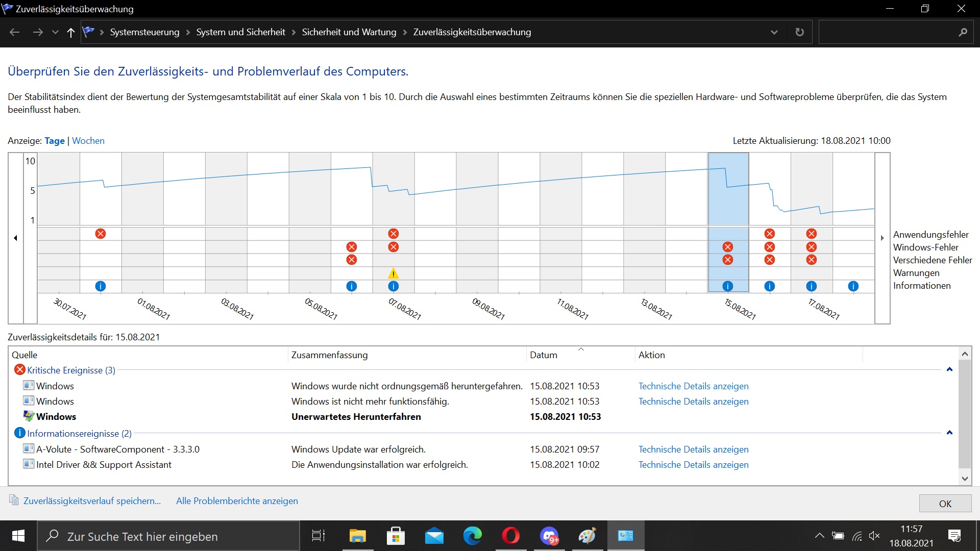Click the yellow warning icon on 07.08.2021
The width and height of the screenshot is (980, 551).
click(393, 273)
